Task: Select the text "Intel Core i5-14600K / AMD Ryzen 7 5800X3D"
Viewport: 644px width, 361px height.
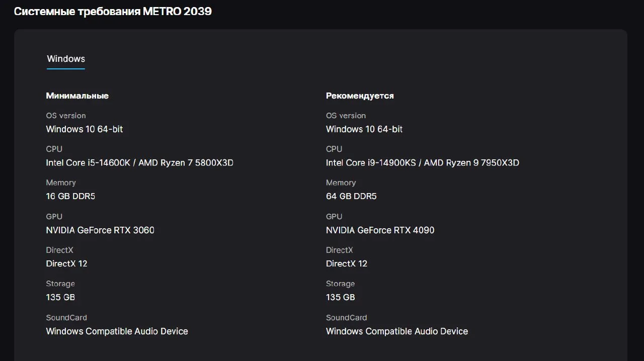Action: tap(140, 162)
